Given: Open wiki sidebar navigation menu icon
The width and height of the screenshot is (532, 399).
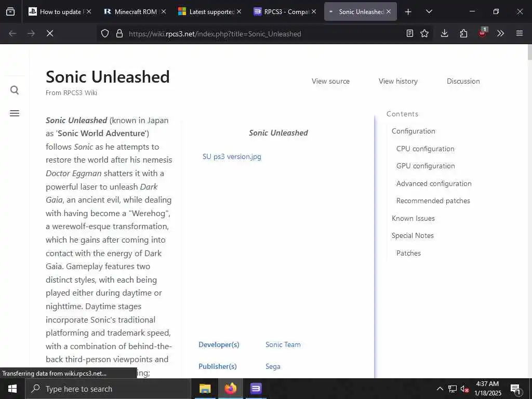Looking at the screenshot, I should pos(14,113).
